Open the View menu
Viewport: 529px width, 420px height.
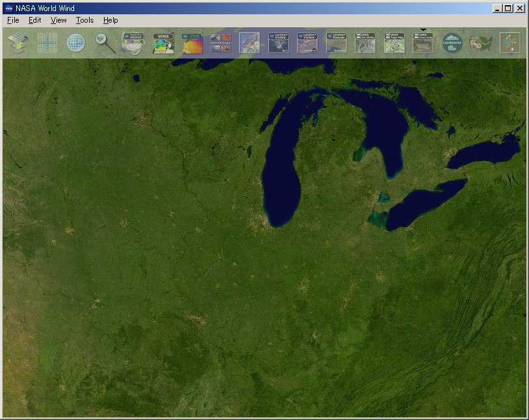point(58,20)
